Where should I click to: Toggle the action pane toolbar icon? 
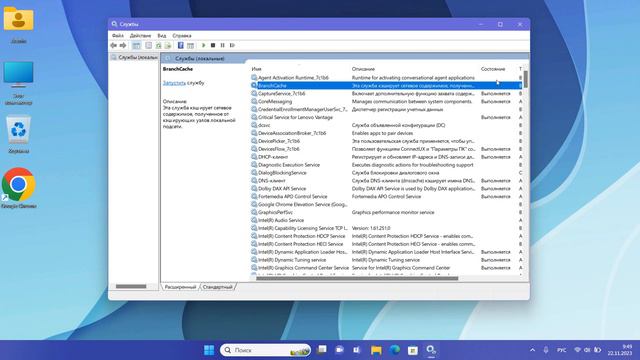click(190, 45)
